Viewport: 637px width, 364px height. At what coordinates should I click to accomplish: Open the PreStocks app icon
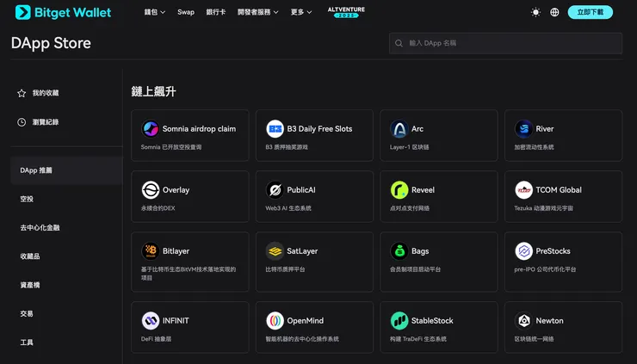(523, 251)
